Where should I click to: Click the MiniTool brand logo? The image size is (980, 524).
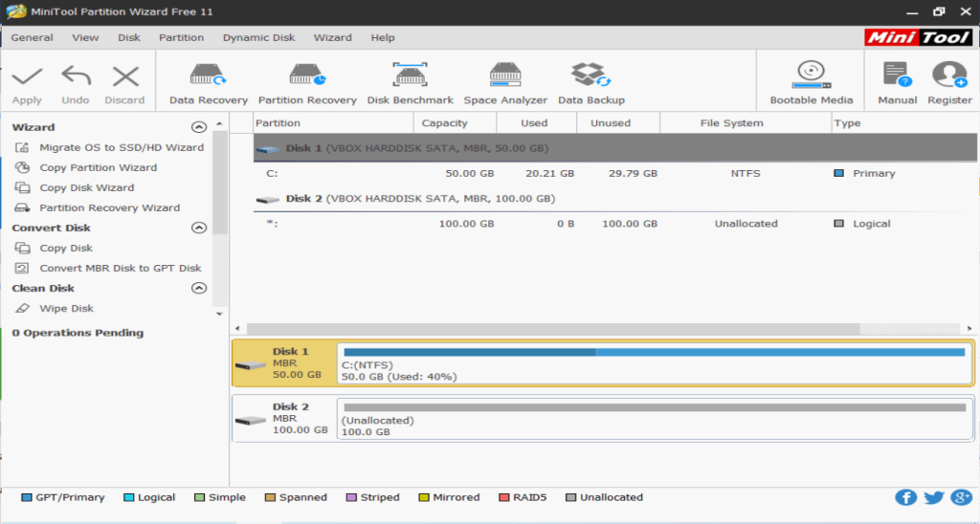pos(918,37)
